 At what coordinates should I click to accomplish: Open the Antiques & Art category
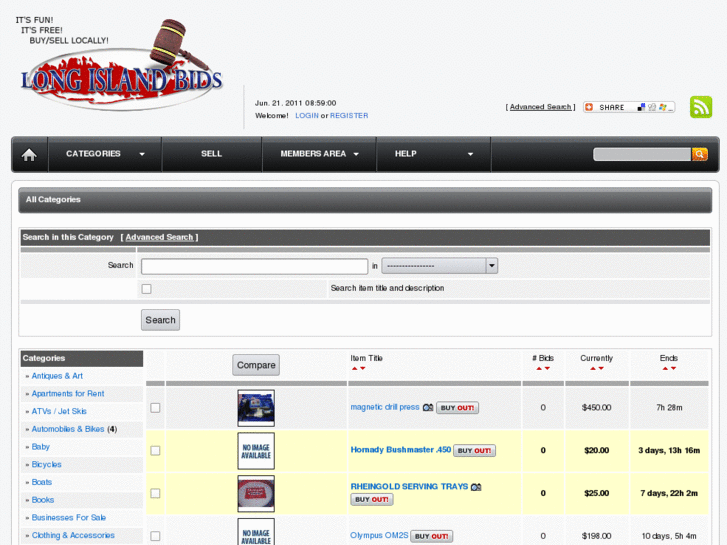(x=57, y=376)
